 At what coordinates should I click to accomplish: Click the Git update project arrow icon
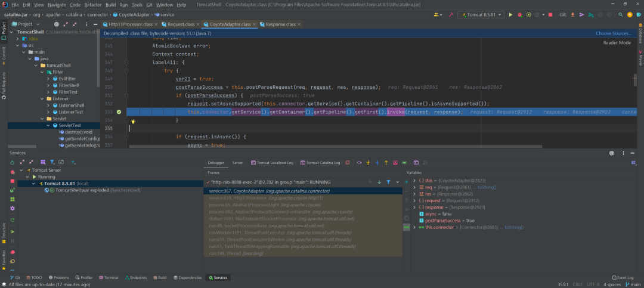[x=573, y=15]
